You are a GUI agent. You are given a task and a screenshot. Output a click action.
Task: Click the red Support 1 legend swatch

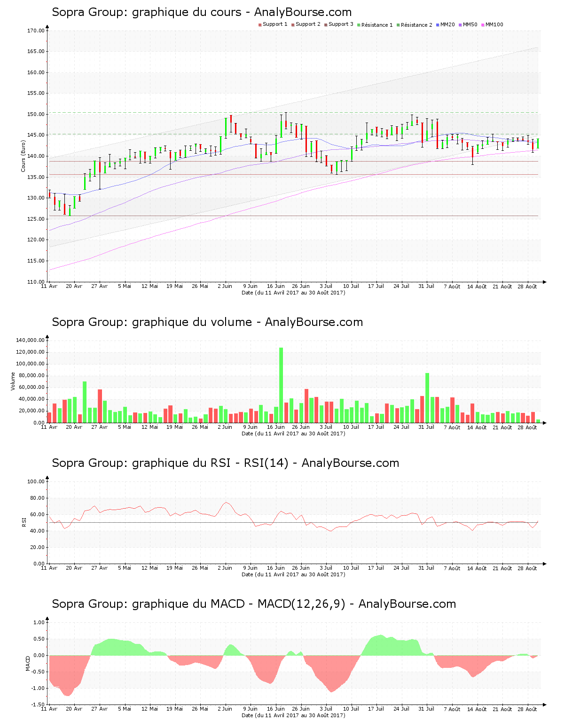(x=260, y=24)
